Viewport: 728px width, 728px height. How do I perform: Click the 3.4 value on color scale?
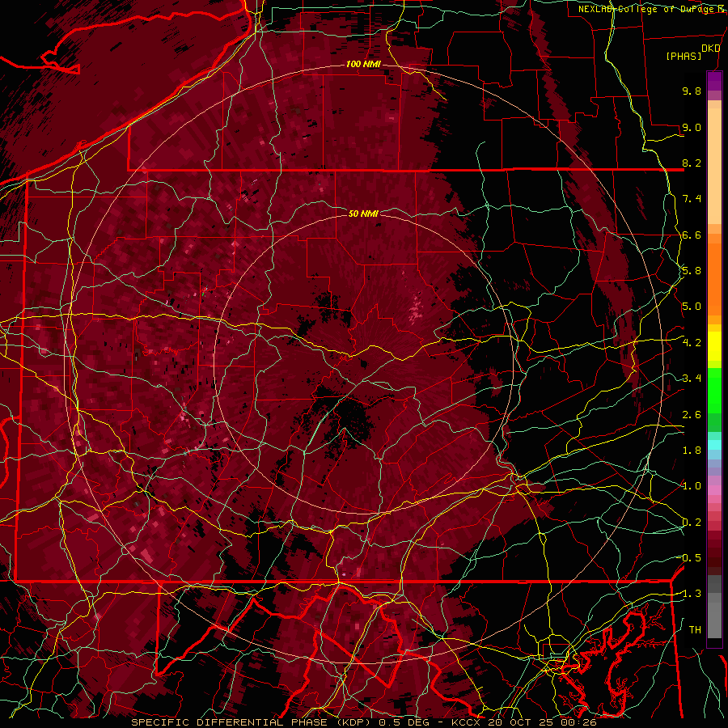692,379
